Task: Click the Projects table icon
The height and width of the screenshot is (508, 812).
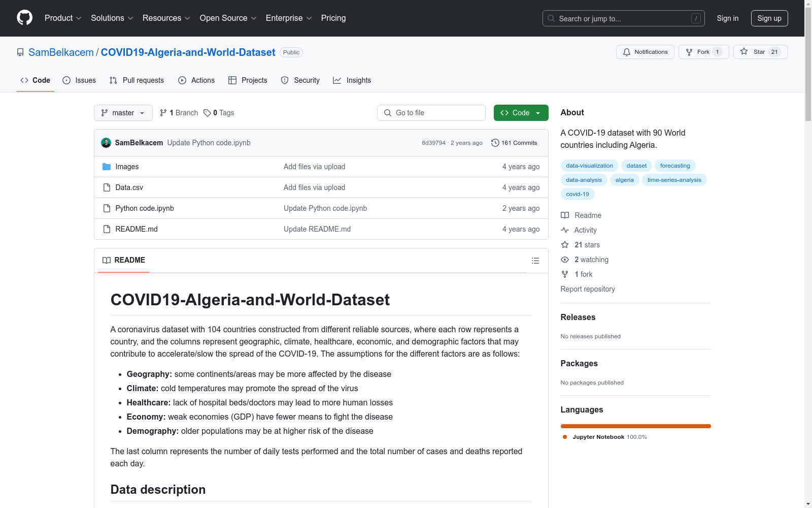Action: [x=232, y=80]
